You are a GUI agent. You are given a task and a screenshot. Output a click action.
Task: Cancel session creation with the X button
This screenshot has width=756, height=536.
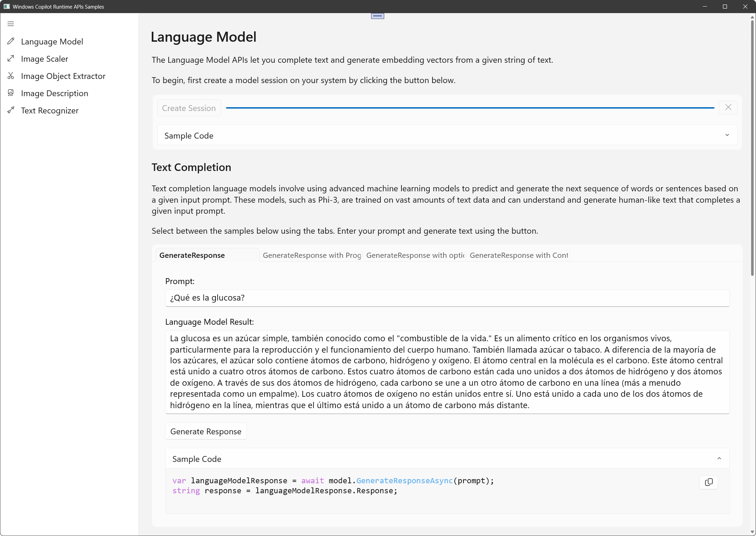(728, 108)
